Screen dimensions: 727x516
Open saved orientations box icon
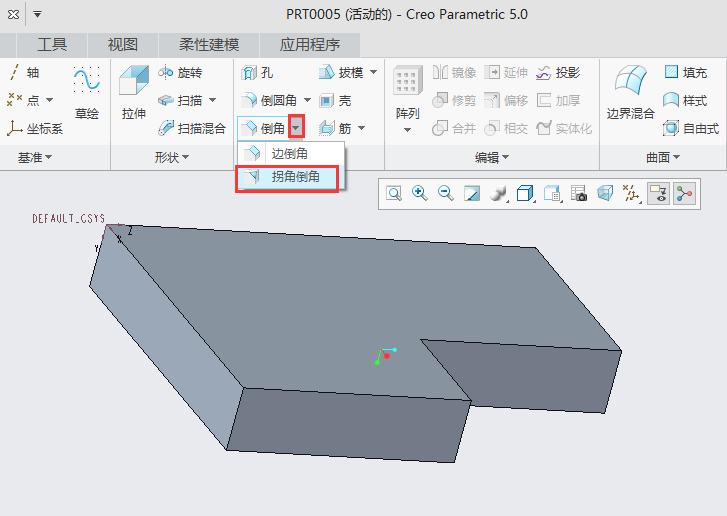coord(525,193)
